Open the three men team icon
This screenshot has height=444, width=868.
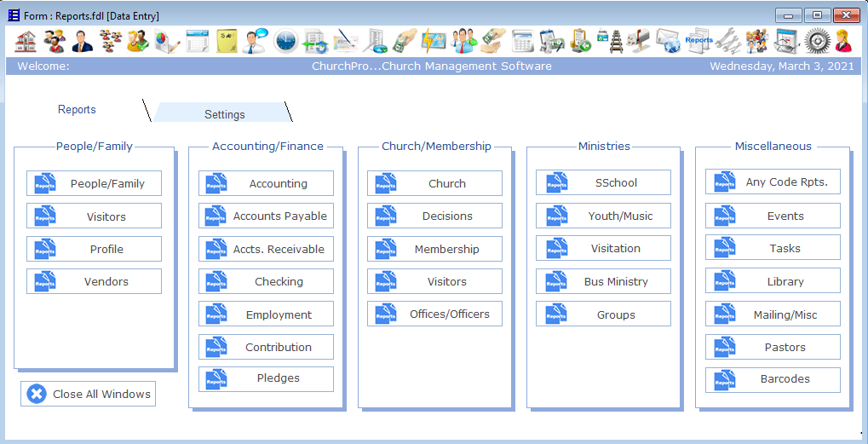pos(464,41)
